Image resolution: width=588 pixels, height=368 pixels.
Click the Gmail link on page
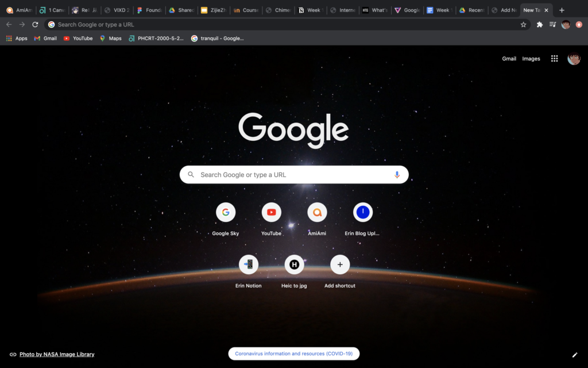pos(509,59)
